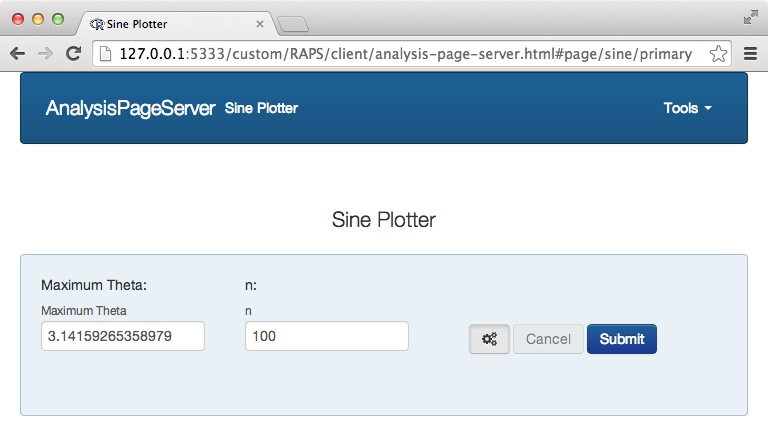Expand the Tools dropdown in the navbar
Screen dimensions: 768x429
687,108
